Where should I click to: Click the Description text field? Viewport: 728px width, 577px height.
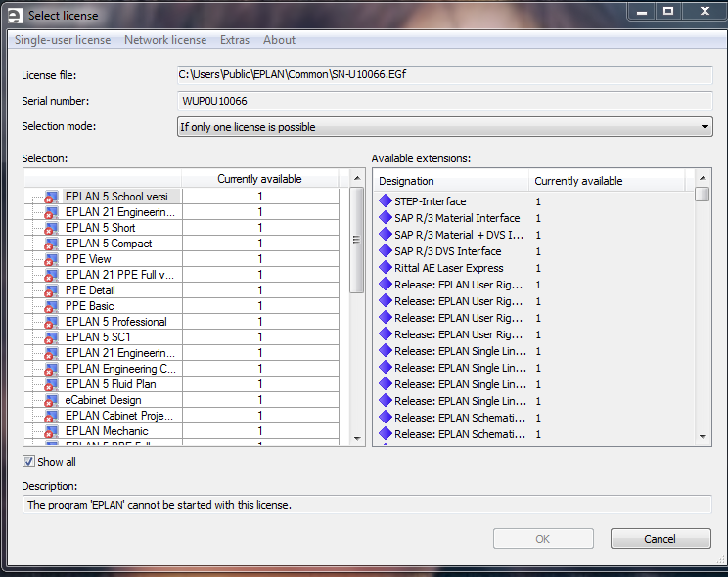[x=367, y=505]
